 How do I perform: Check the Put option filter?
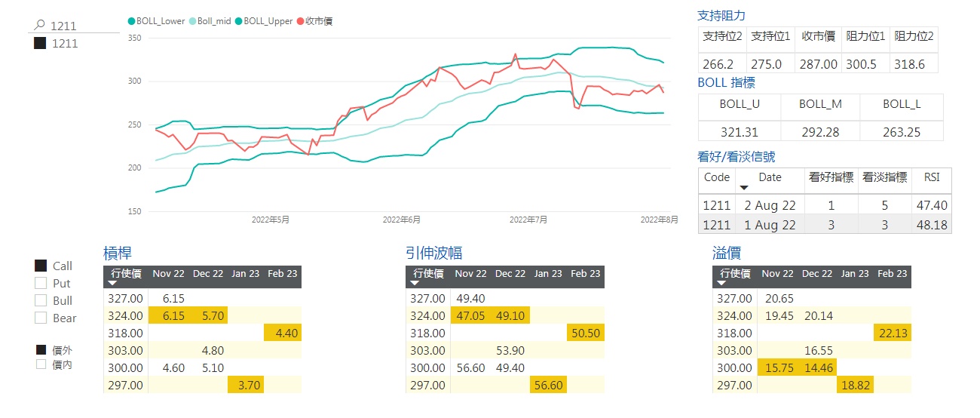pyautogui.click(x=41, y=283)
